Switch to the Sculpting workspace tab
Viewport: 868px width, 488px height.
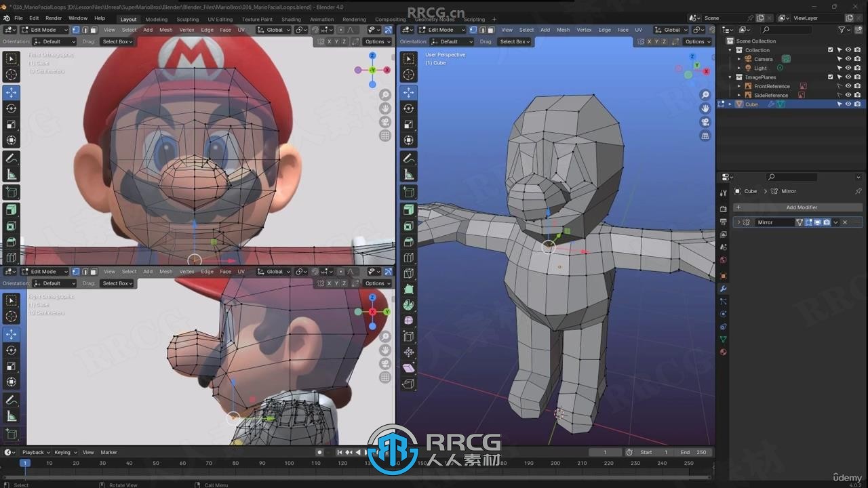(x=188, y=19)
